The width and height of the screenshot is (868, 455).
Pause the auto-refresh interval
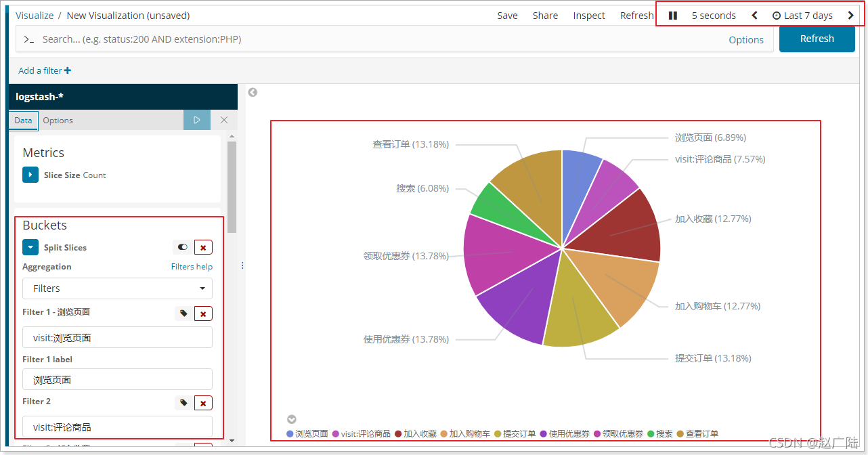(x=673, y=15)
